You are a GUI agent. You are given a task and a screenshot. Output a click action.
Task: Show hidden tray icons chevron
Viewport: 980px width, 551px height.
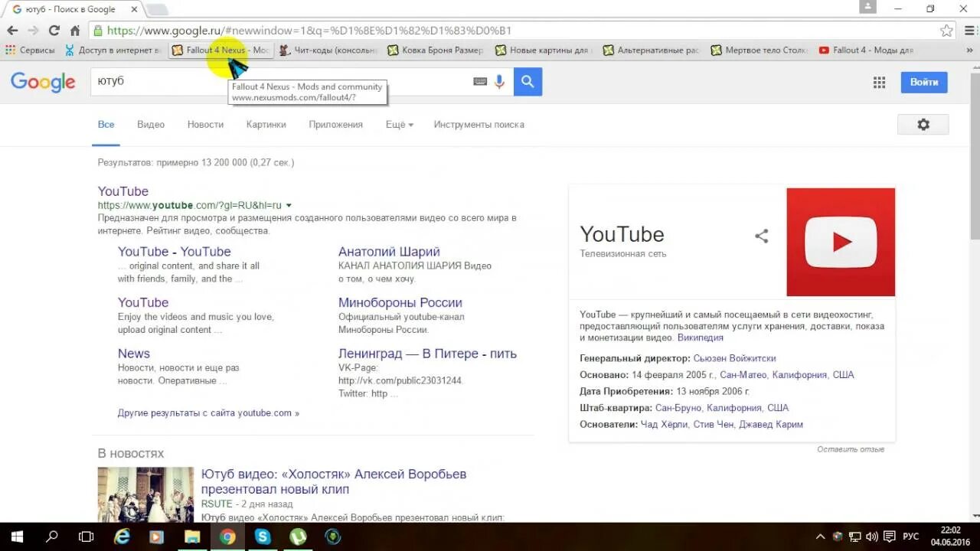point(821,536)
